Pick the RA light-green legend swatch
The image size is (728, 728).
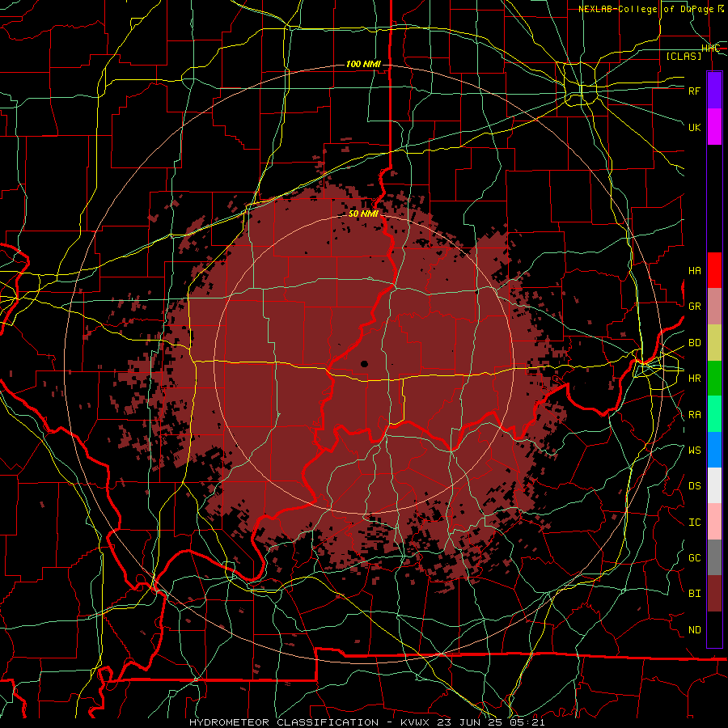(x=714, y=414)
